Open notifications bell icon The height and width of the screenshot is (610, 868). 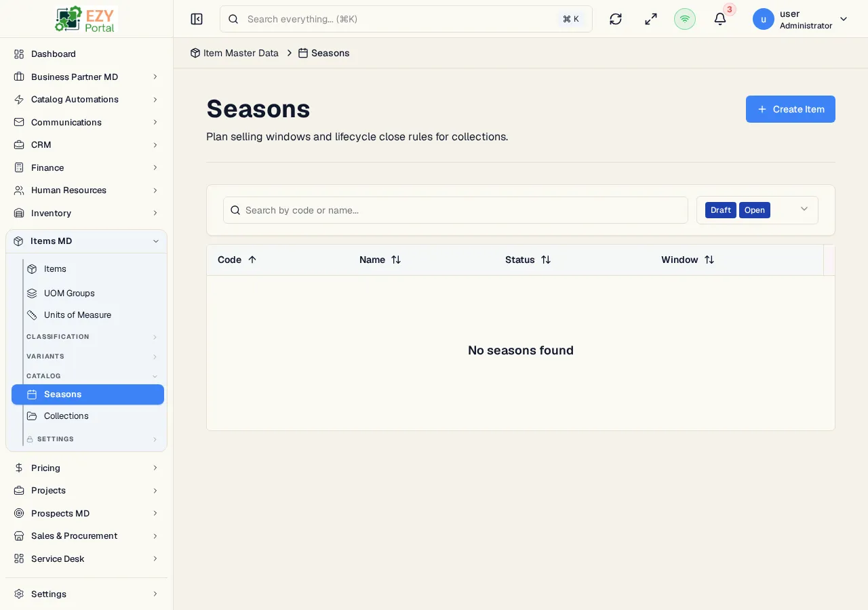pos(720,19)
